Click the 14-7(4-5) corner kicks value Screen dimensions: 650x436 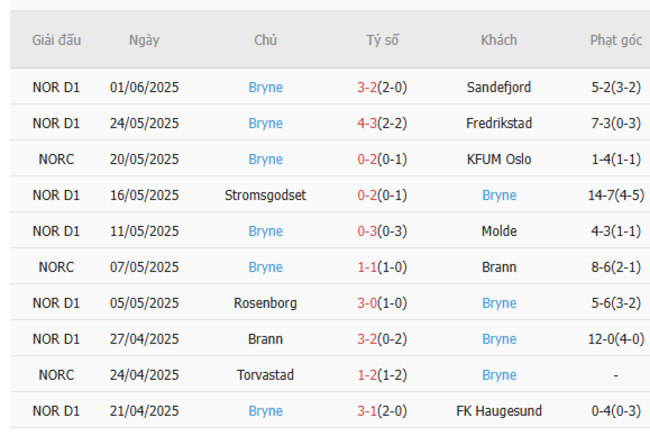click(x=615, y=195)
